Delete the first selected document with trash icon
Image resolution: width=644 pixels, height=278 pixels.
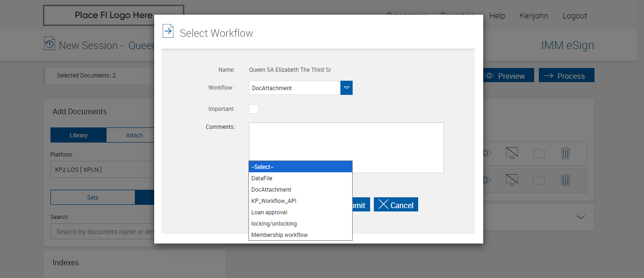565,153
